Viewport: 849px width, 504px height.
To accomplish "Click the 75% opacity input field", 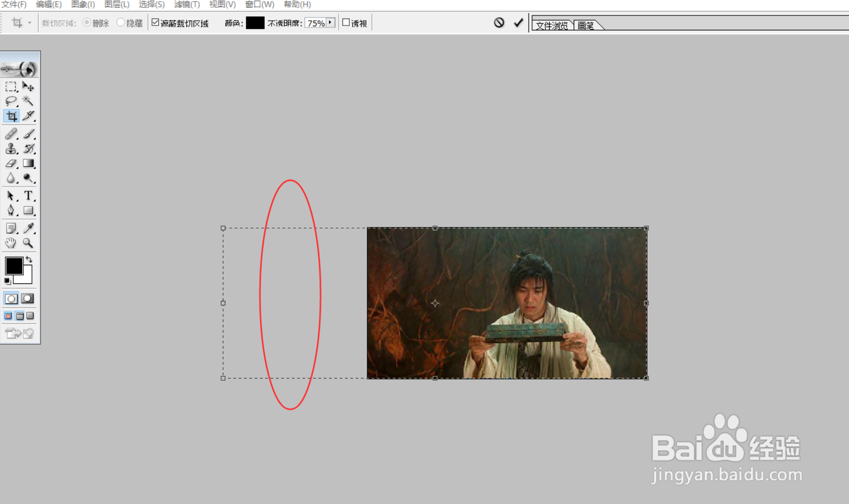I will (x=316, y=23).
